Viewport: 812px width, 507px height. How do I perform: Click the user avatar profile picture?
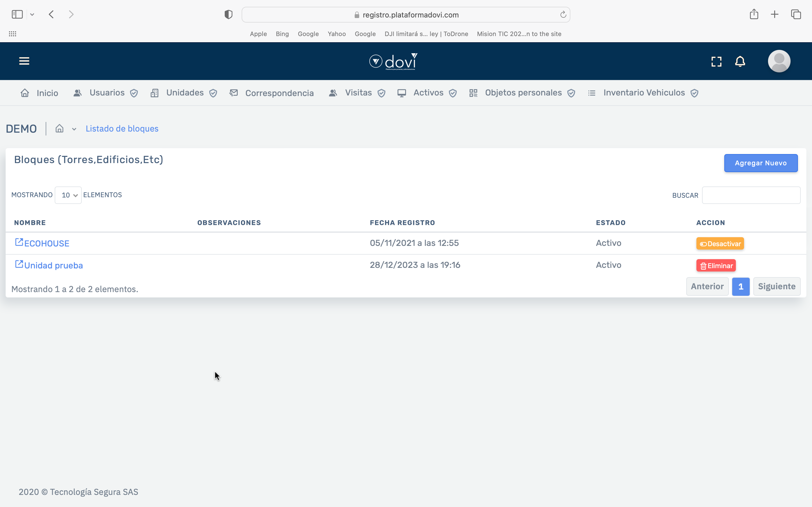(779, 61)
